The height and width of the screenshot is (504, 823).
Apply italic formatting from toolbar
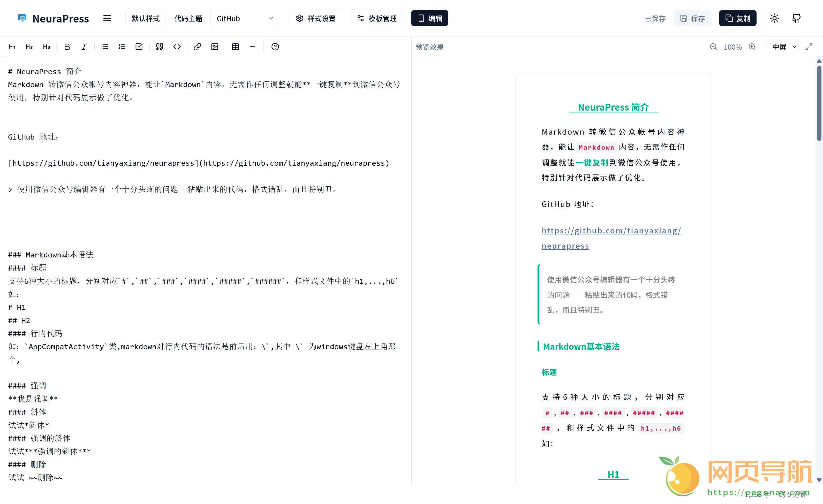84,47
